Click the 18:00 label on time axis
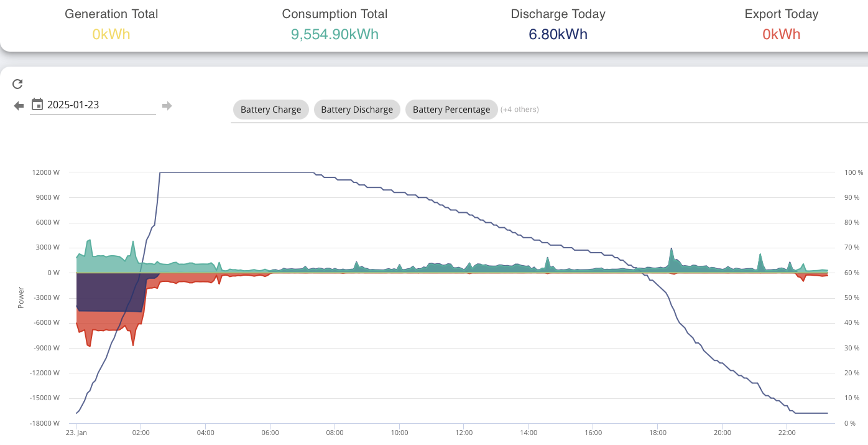 point(658,432)
